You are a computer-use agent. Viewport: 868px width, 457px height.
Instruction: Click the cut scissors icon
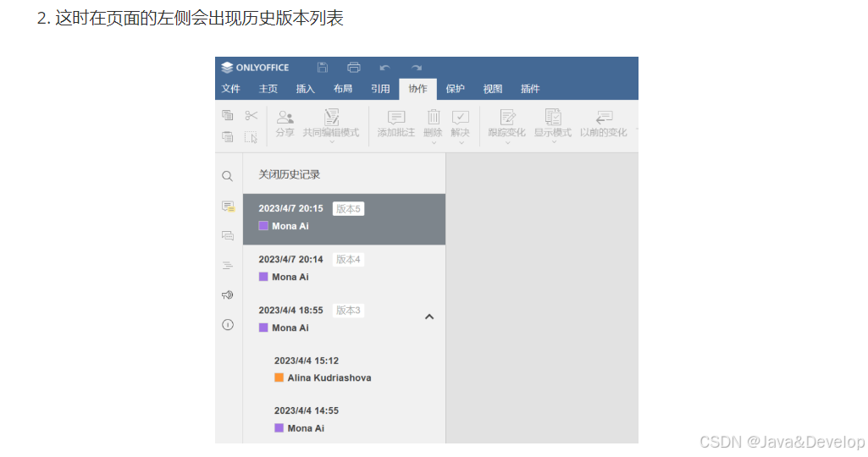click(252, 115)
